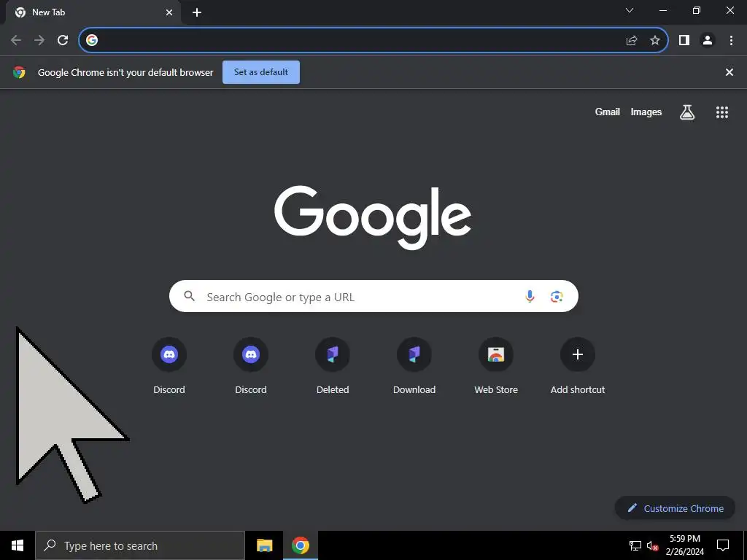
Task: Open the Google apps grid
Action: coord(722,112)
